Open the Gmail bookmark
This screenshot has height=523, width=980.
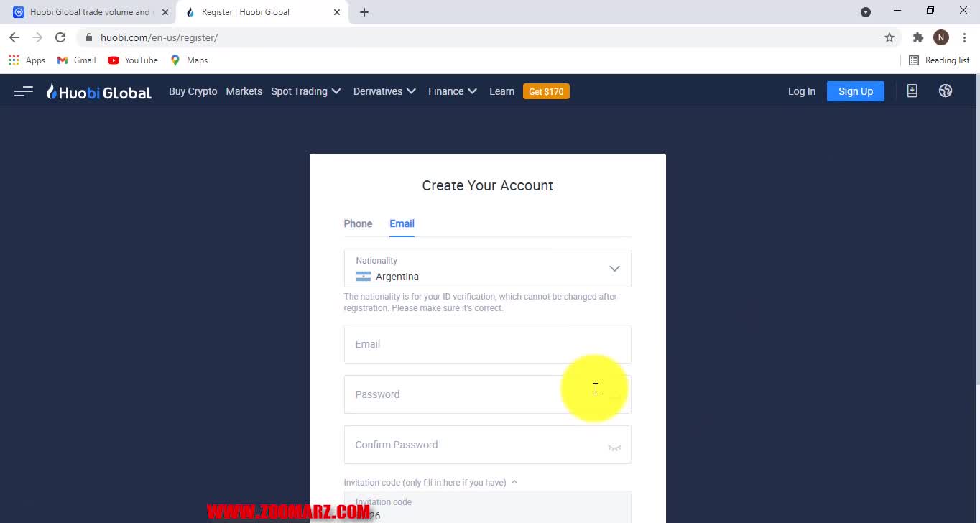click(76, 60)
